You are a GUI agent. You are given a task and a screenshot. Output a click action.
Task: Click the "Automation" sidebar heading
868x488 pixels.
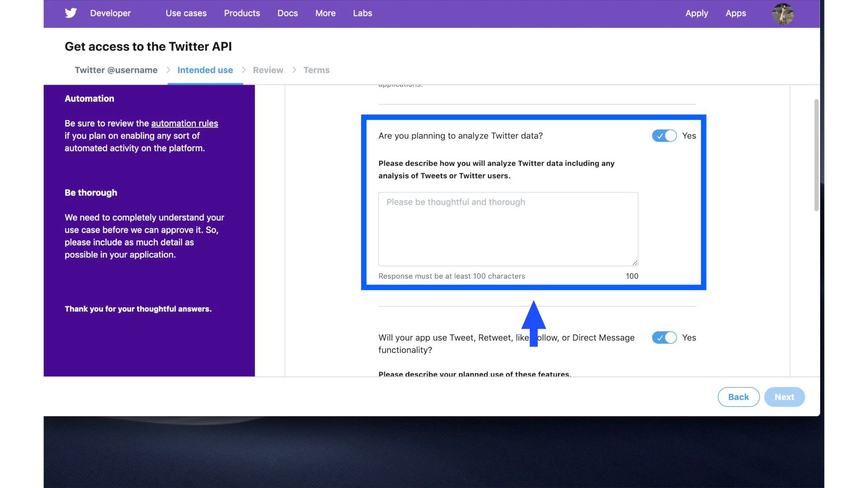point(90,99)
